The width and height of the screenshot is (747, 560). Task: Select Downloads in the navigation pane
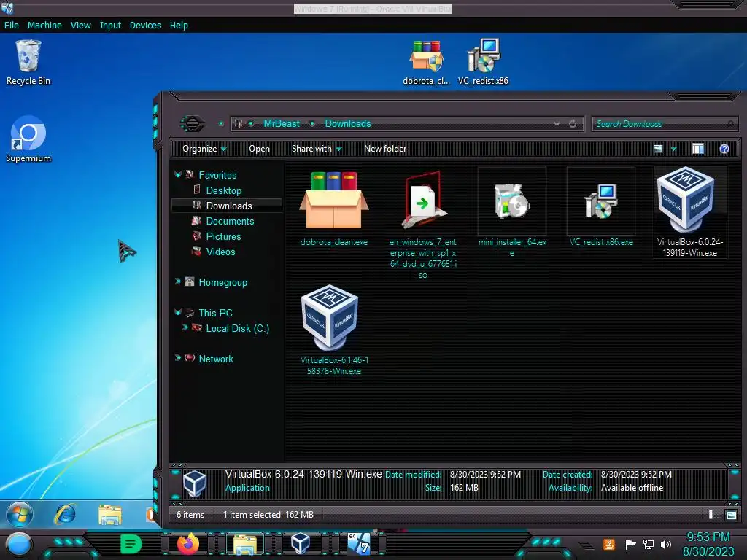click(x=229, y=206)
